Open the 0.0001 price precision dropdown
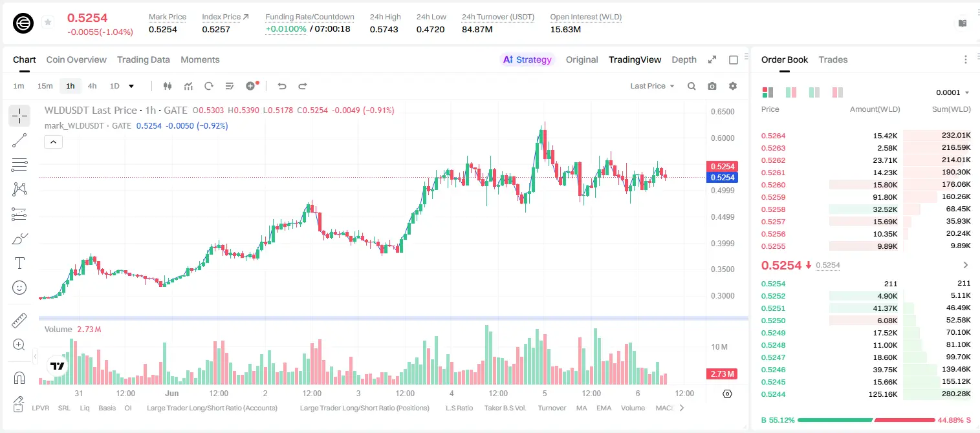The height and width of the screenshot is (433, 980). pyautogui.click(x=953, y=92)
